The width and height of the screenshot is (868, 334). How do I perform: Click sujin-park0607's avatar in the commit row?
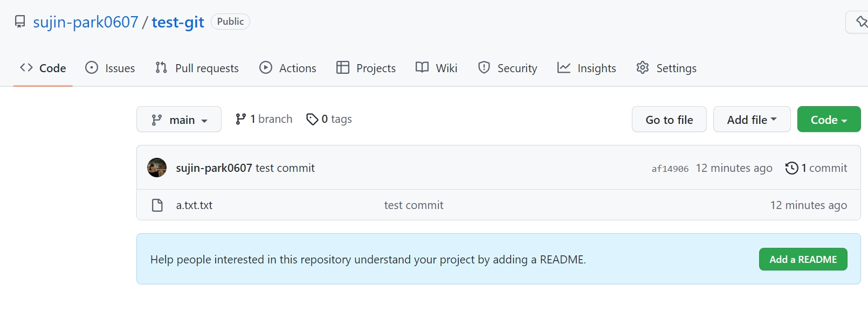(x=157, y=168)
